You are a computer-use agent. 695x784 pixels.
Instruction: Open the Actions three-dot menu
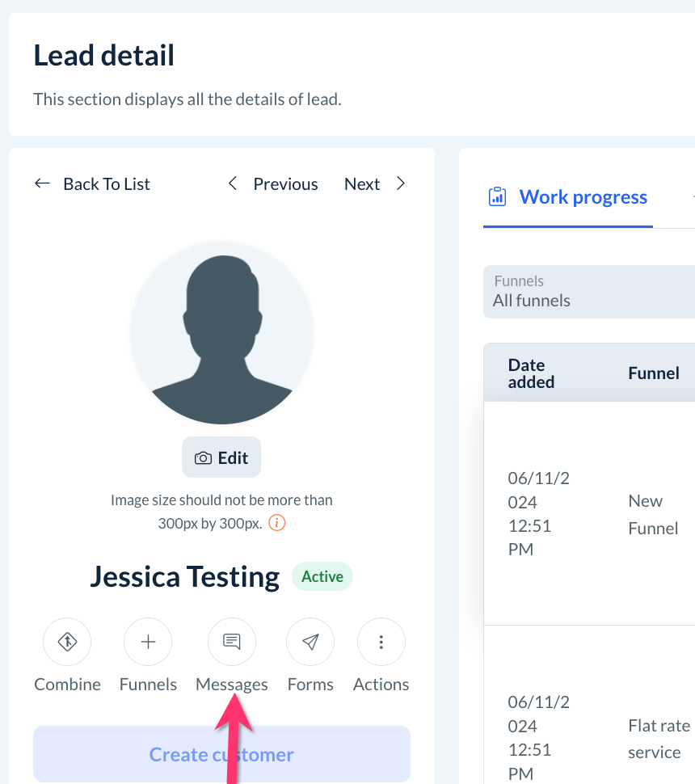tap(381, 643)
